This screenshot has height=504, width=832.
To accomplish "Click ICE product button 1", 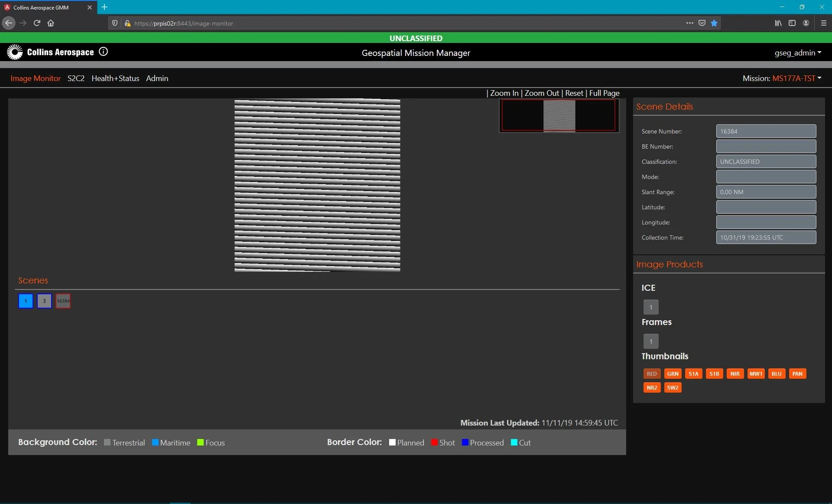I will click(651, 307).
